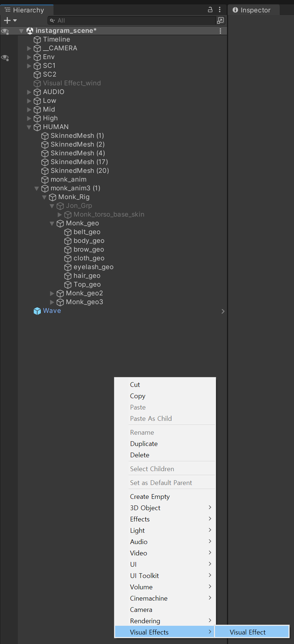
Task: Select SkinnedMesh (17)
Action: 79,162
